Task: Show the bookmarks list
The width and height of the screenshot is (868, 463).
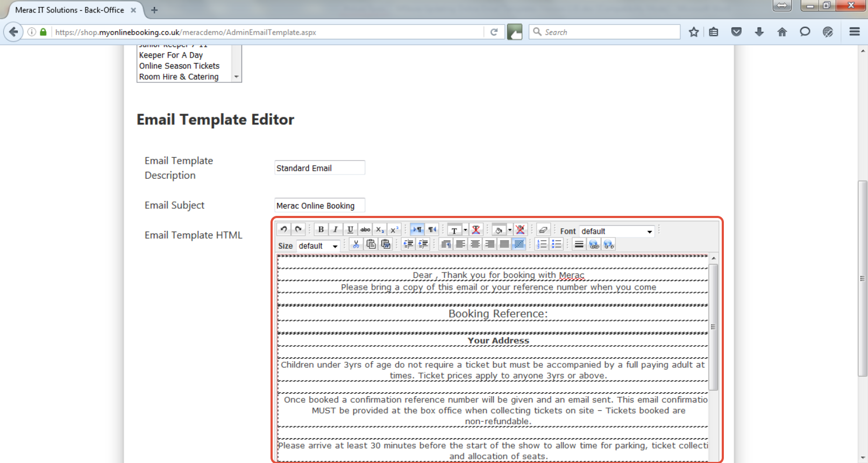Action: [714, 32]
